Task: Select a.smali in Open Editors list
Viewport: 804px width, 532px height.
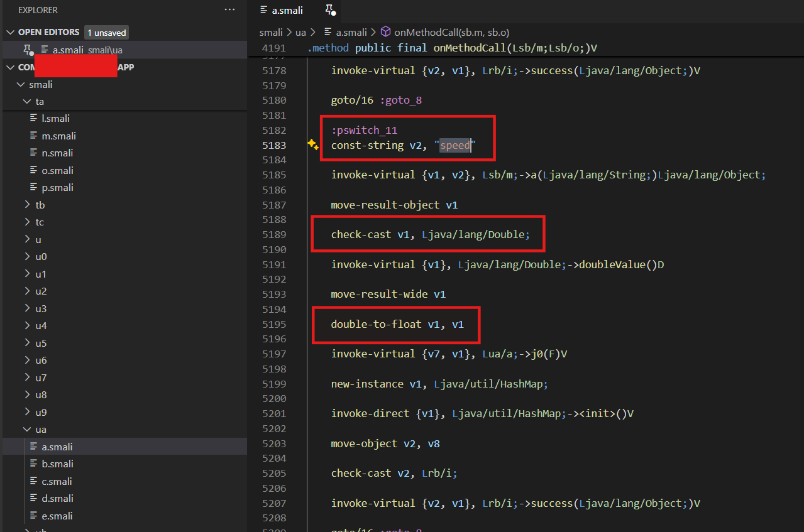Action: point(123,50)
